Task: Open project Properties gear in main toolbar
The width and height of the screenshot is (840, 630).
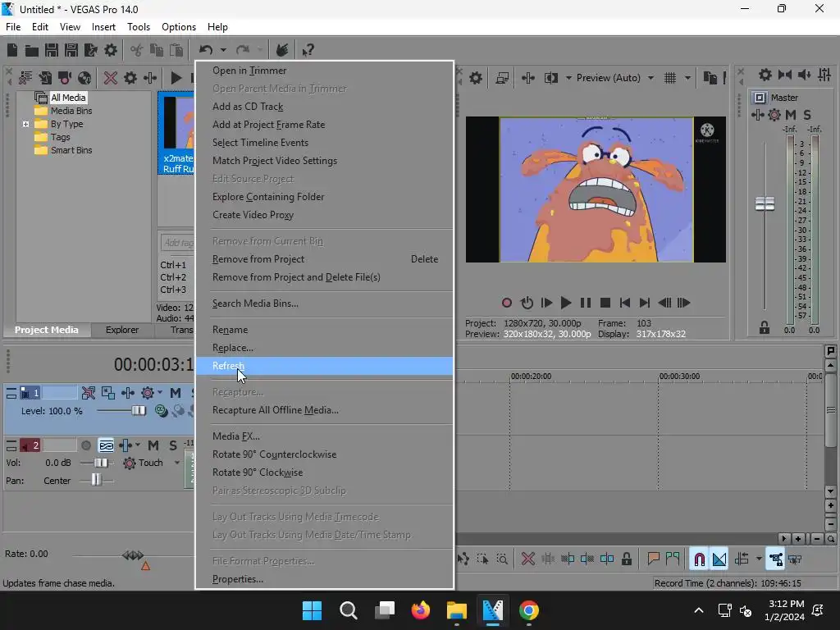Action: (x=111, y=50)
